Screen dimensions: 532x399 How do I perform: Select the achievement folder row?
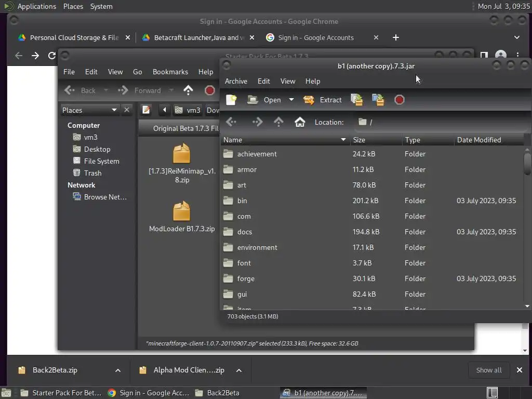pyautogui.click(x=371, y=154)
